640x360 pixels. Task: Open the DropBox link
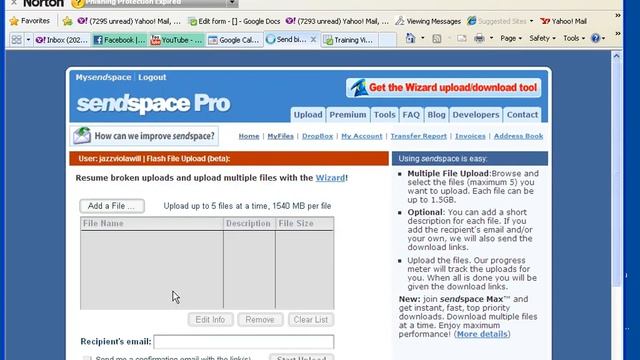pos(318,136)
